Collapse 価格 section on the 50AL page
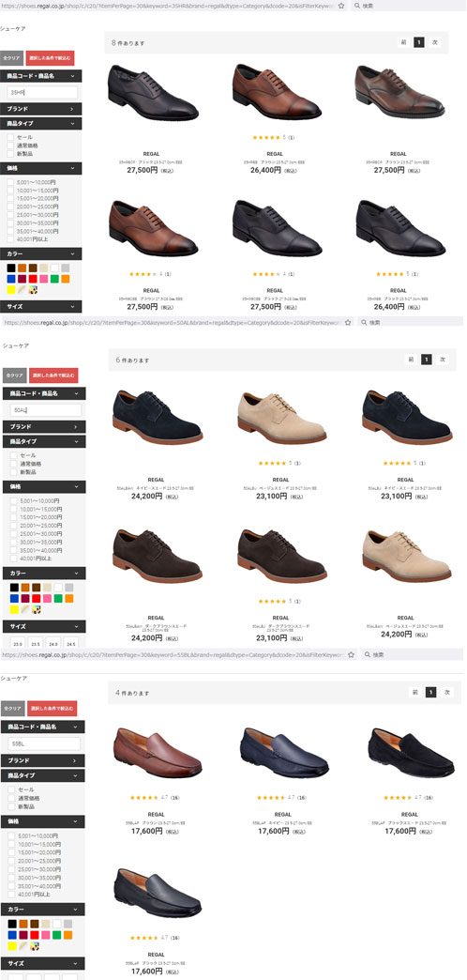Viewport: 467px width, 980px height. [x=44, y=487]
